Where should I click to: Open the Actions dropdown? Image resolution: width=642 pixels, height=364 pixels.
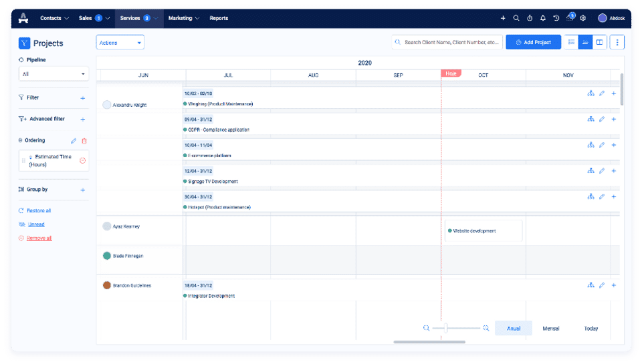coord(120,43)
